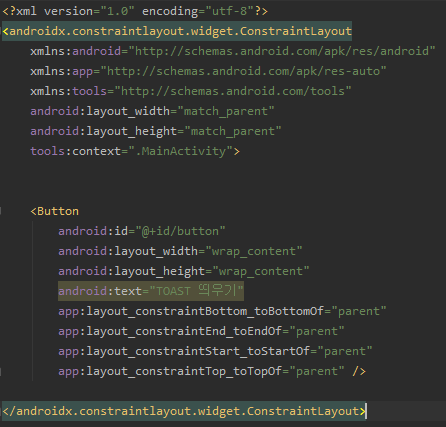Click the layout_constraintTop_toTopOf line
446x427 pixels.
212,371
